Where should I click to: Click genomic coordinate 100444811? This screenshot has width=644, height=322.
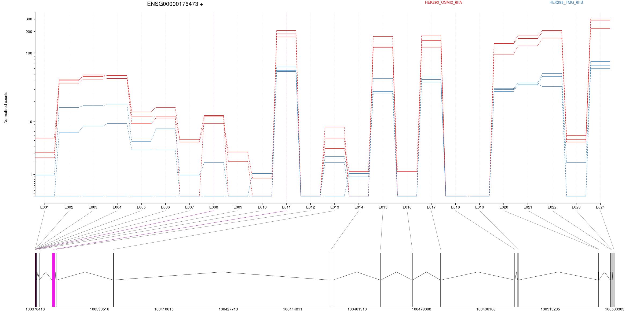click(293, 309)
